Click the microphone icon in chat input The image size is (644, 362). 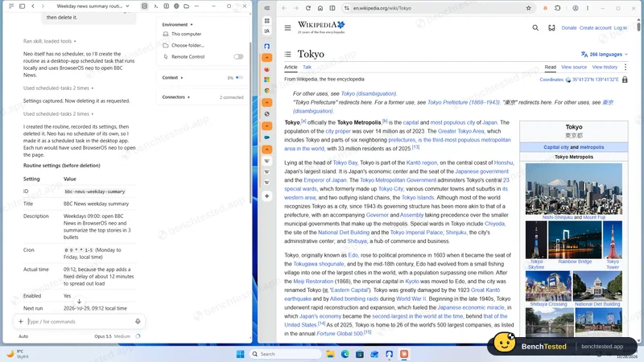point(138,321)
